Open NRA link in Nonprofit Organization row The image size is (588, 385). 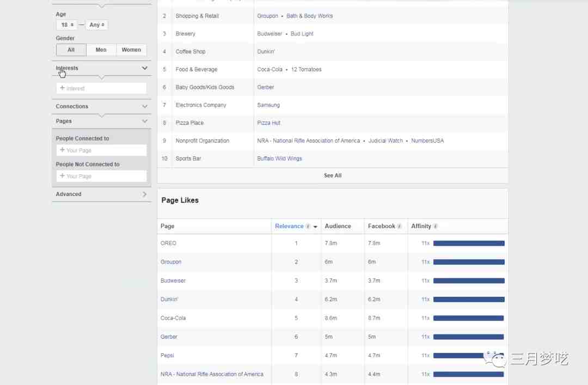tap(309, 140)
